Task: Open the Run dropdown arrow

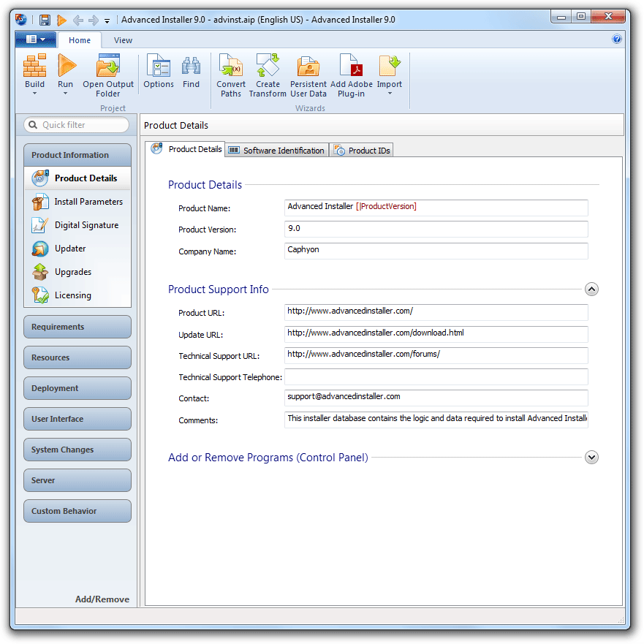Action: [x=65, y=94]
